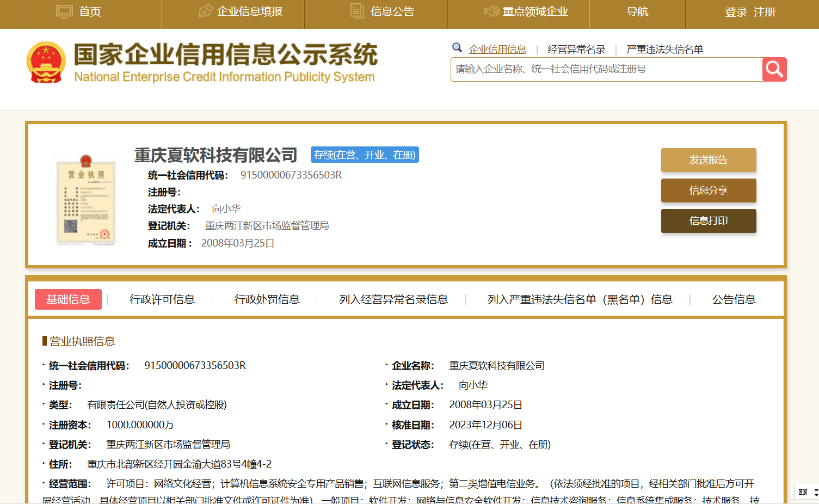Click the 注册 register link
Viewport: 819px width, 504px height.
[x=765, y=12]
